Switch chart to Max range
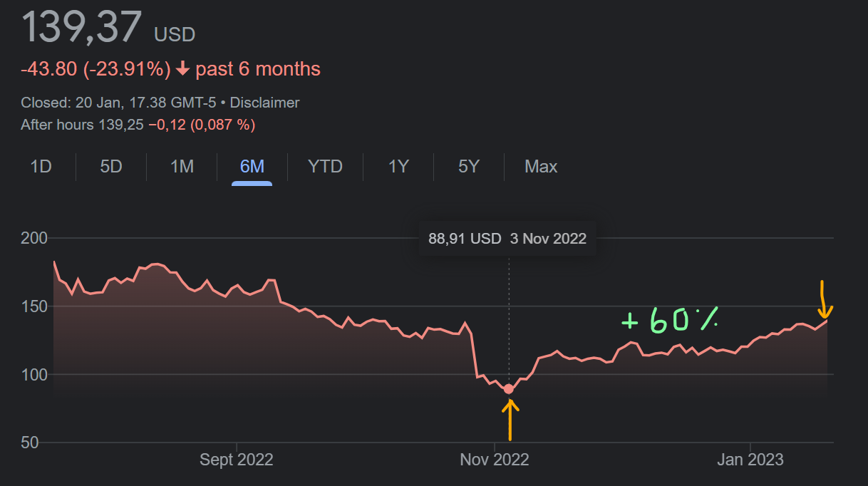 [541, 167]
